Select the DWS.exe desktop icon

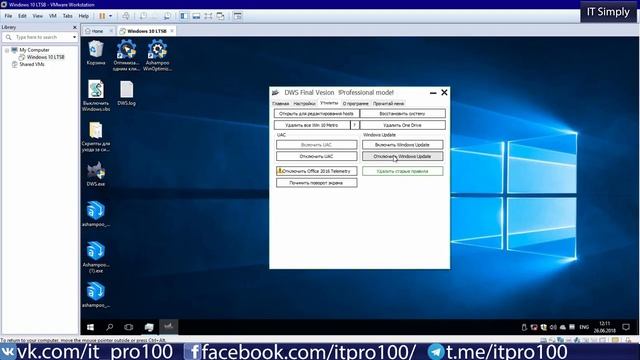pos(96,174)
